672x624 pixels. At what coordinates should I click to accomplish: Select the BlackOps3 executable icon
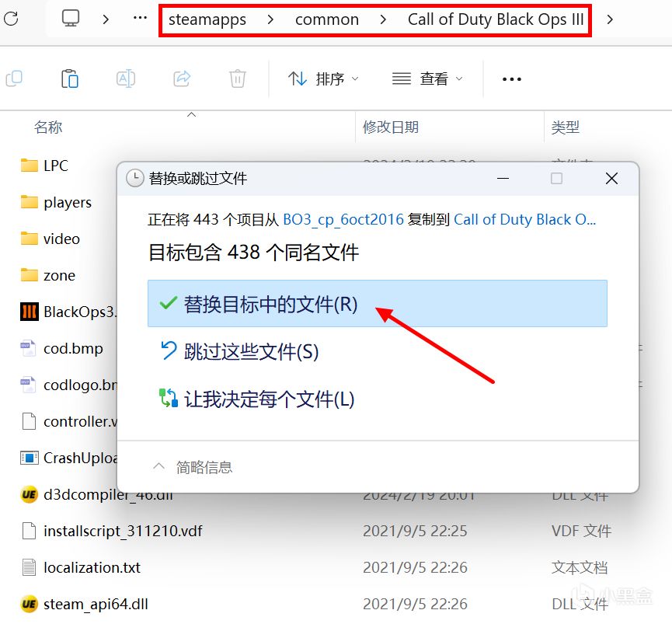(30, 312)
